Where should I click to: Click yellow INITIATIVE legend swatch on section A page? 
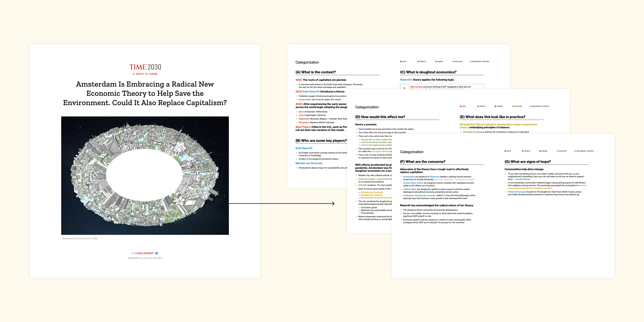(x=453, y=61)
